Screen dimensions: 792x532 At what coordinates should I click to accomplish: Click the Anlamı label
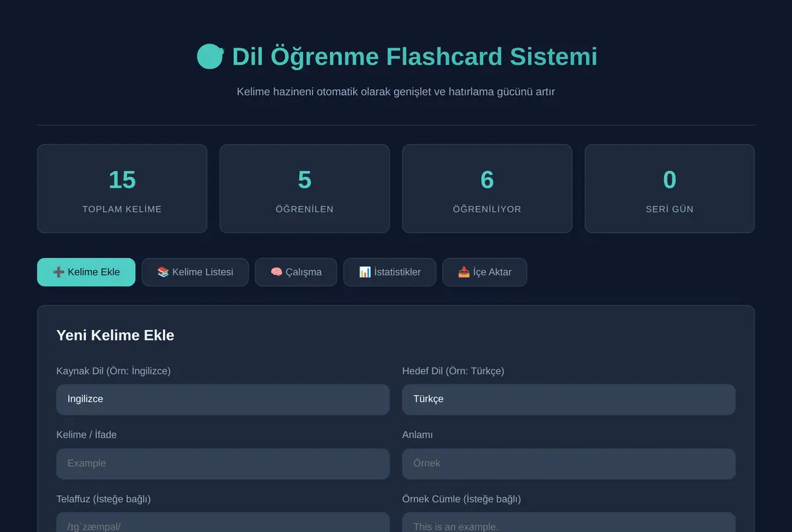tap(418, 435)
